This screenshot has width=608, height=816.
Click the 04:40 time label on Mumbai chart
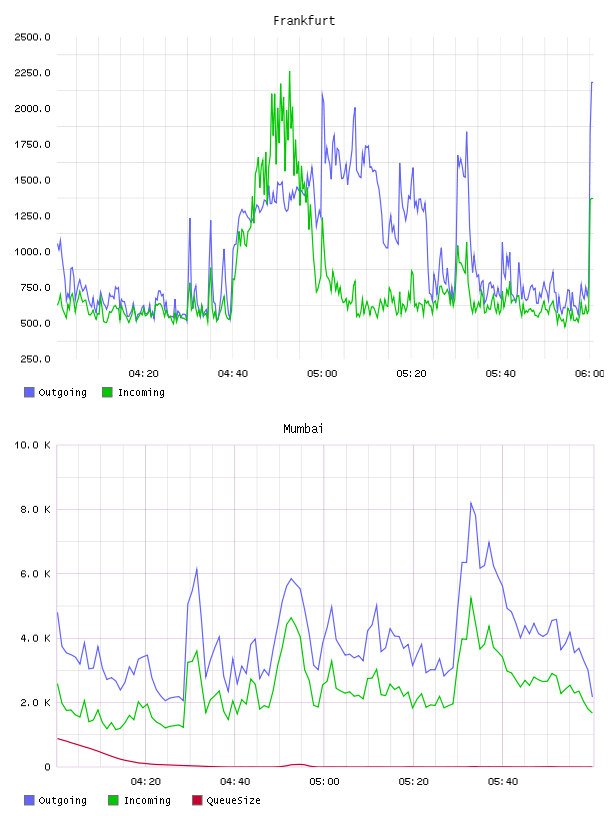point(235,782)
